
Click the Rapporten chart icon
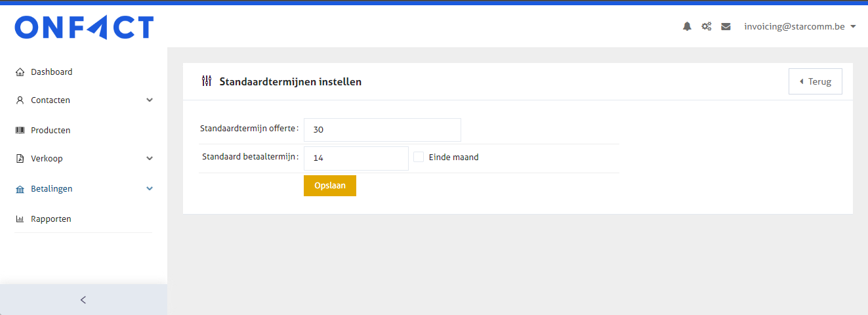pyautogui.click(x=20, y=219)
